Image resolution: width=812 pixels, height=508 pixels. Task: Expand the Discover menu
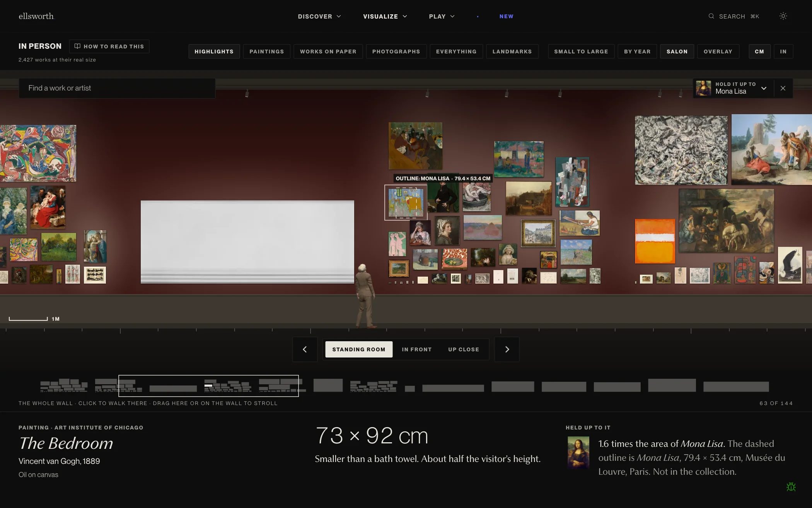click(x=319, y=16)
